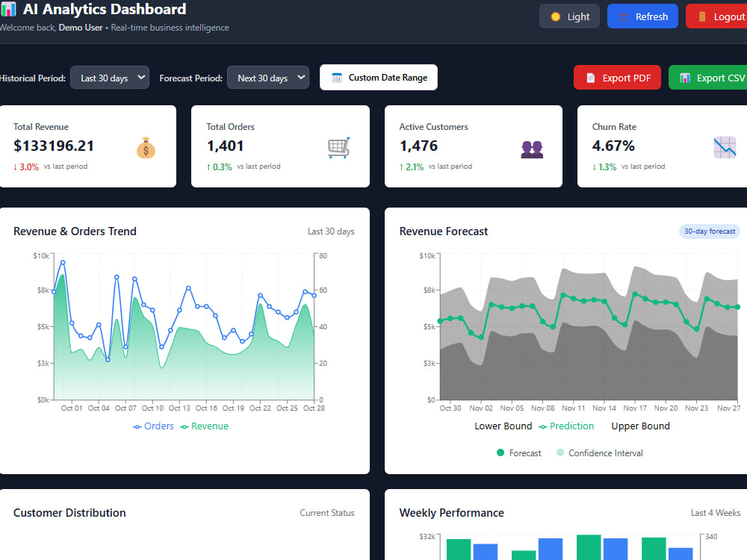Click the peak orders data point on trend chart
747x560 pixels.
click(63, 262)
